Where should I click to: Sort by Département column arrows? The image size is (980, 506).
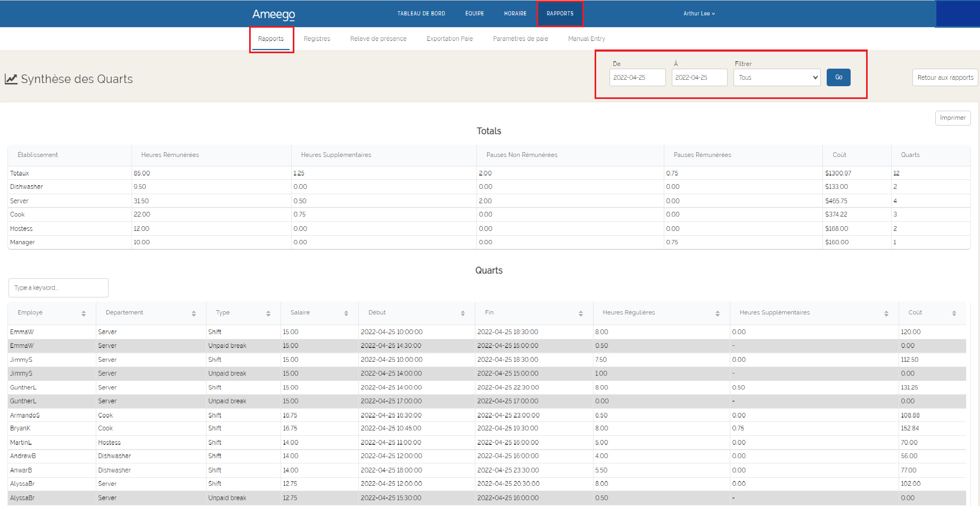point(194,313)
